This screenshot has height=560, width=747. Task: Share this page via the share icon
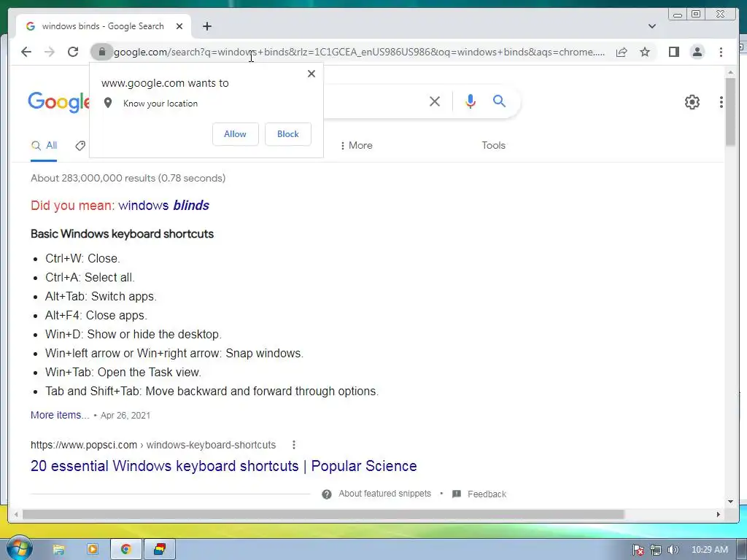pyautogui.click(x=622, y=52)
